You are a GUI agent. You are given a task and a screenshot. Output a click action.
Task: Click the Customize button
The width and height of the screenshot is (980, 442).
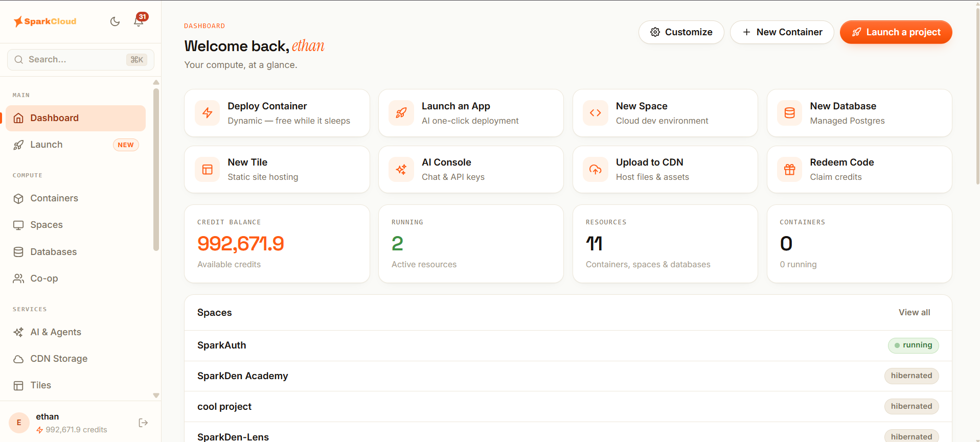[x=681, y=32]
